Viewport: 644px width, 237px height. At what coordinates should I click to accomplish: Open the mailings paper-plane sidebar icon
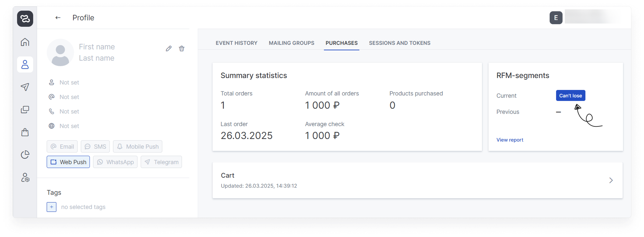pyautogui.click(x=25, y=87)
